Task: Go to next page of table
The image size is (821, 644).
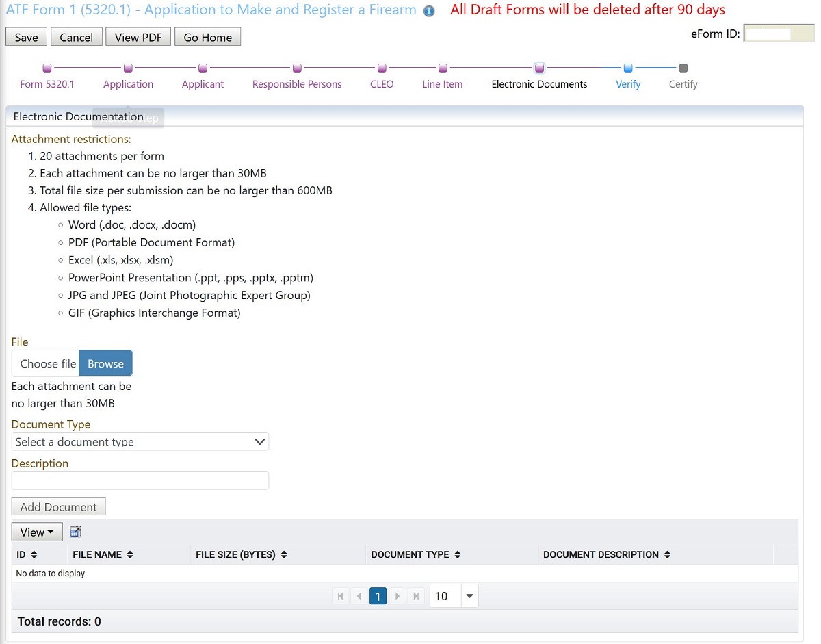Action: tap(398, 596)
